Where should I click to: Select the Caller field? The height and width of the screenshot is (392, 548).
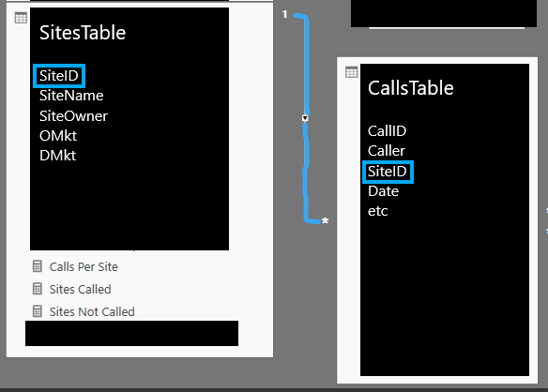click(387, 151)
